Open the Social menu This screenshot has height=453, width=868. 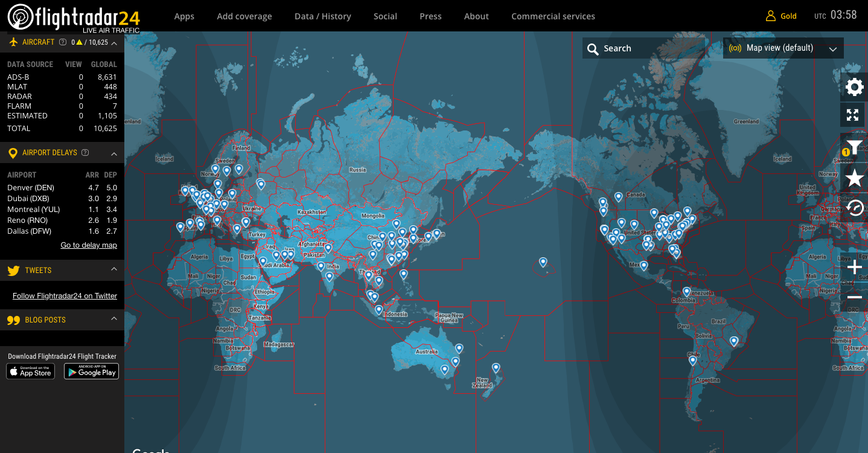click(385, 16)
